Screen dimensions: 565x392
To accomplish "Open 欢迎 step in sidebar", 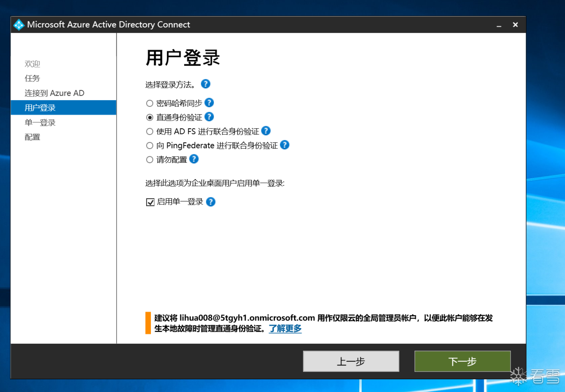I will 32,64.
